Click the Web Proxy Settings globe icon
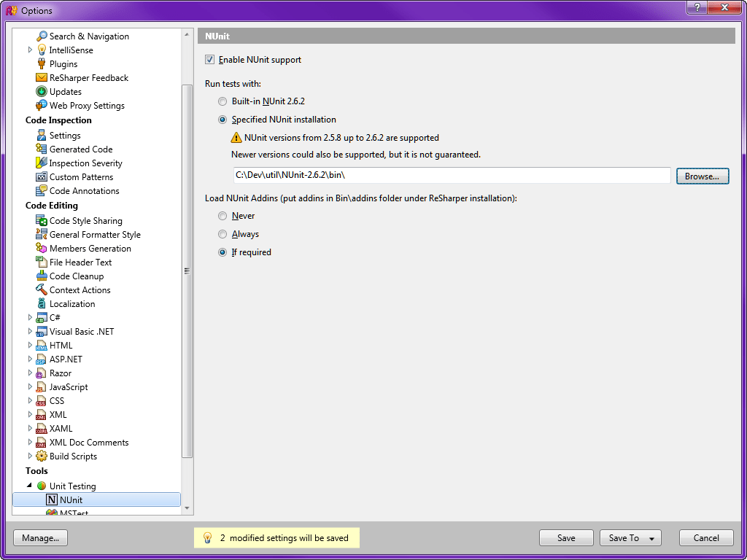The height and width of the screenshot is (560, 747). pyautogui.click(x=42, y=105)
